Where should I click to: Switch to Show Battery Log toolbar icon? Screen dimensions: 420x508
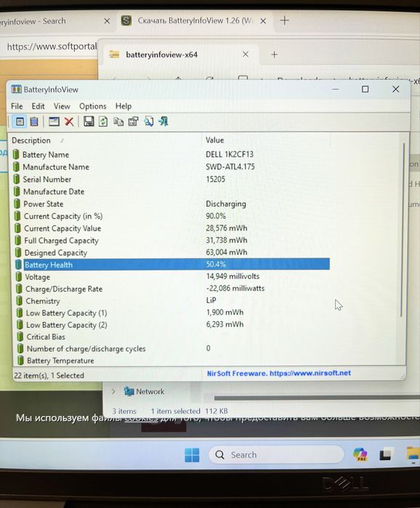click(34, 122)
